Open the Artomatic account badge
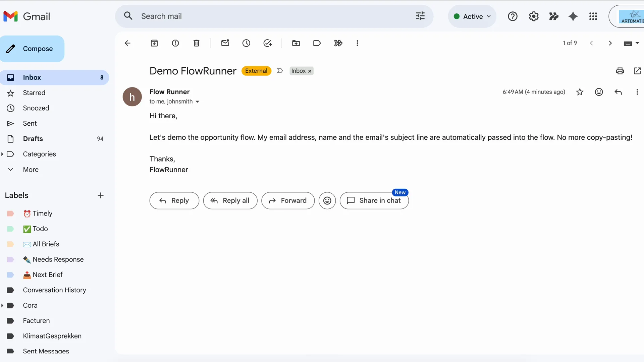The width and height of the screenshot is (644, 362). coord(627,16)
